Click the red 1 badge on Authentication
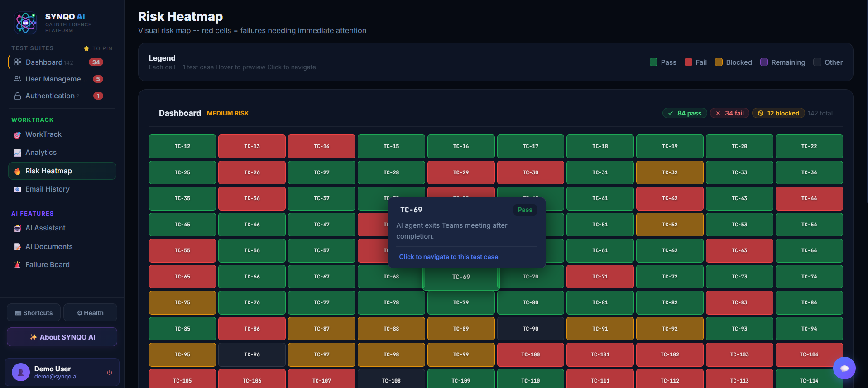Screen dimensions: 868x388 click(x=98, y=96)
